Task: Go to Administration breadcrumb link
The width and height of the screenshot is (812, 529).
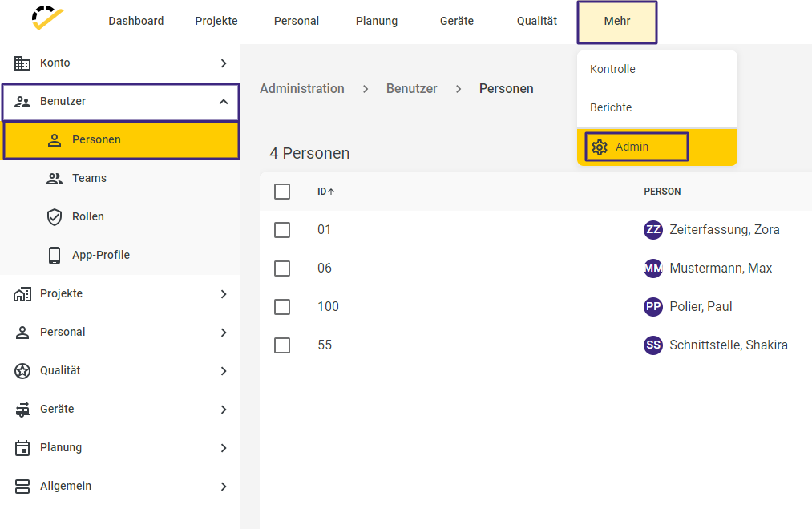Action: (302, 88)
